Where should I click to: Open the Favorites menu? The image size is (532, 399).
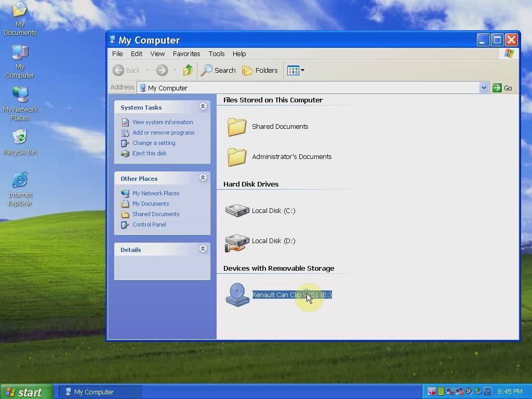click(187, 54)
